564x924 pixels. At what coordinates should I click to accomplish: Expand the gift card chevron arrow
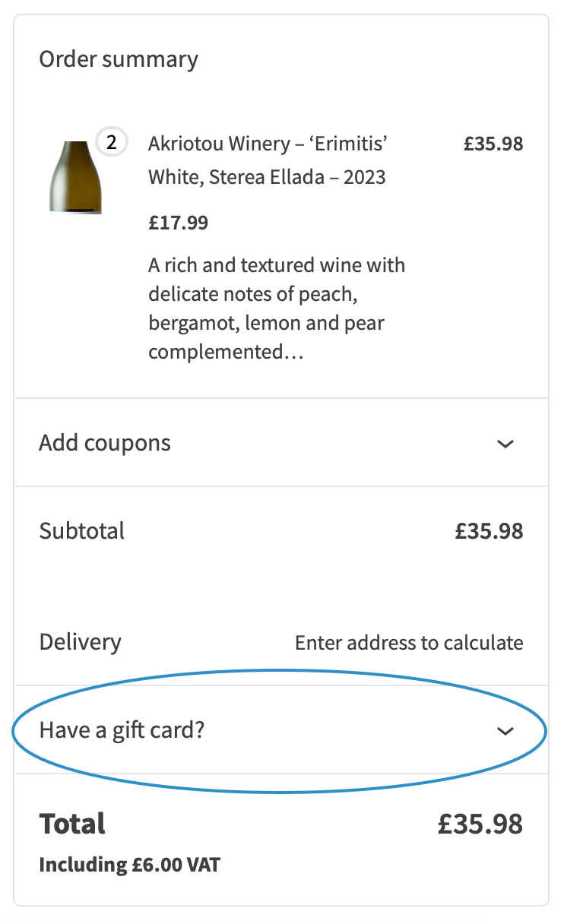[x=505, y=731]
